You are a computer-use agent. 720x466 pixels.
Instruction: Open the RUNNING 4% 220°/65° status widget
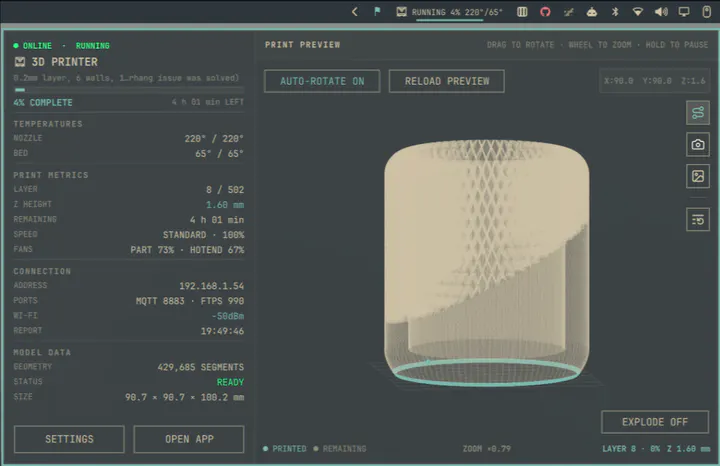450,12
